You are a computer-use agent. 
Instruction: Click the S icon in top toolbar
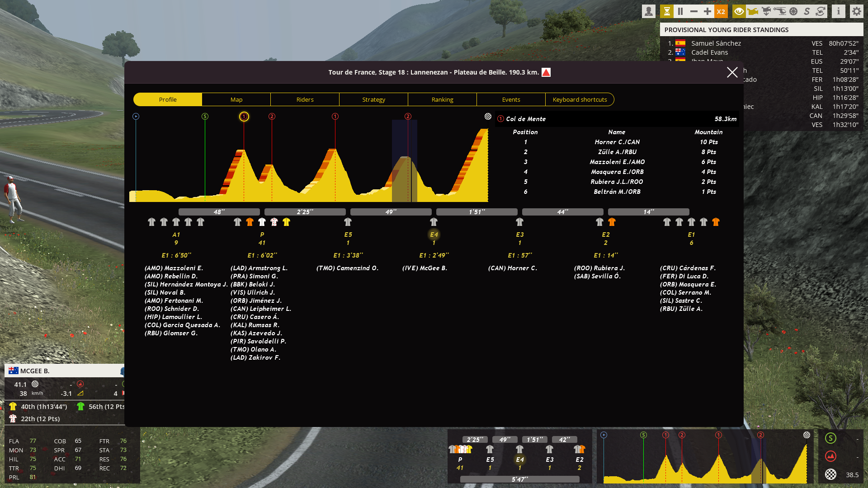point(807,11)
